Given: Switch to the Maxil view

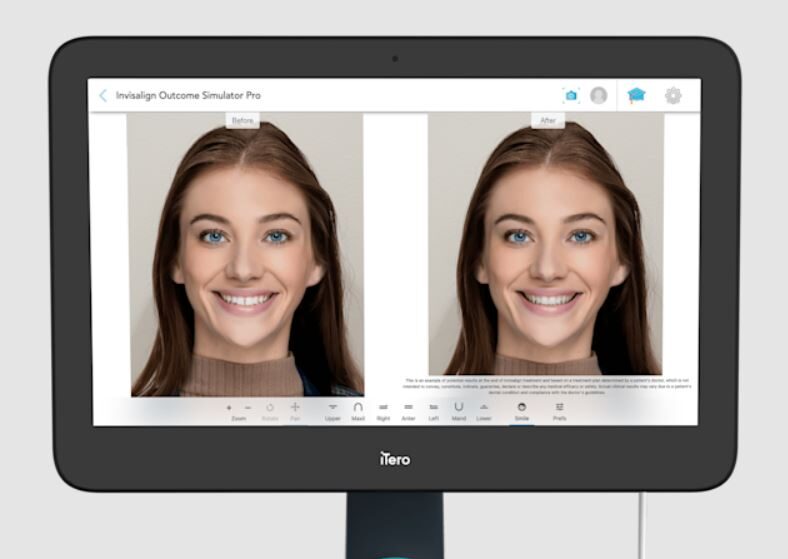Looking at the screenshot, I should click(x=358, y=408).
